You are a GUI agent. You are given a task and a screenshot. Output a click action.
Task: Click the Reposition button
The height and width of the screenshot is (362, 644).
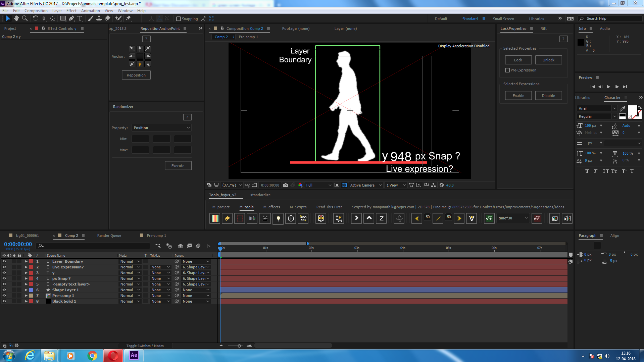(x=136, y=75)
